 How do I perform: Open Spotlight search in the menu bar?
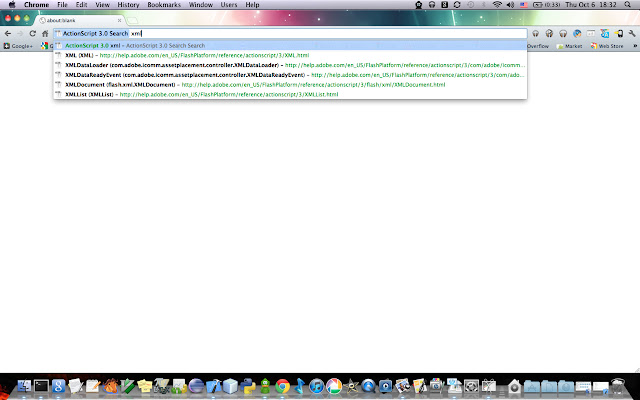(627, 5)
